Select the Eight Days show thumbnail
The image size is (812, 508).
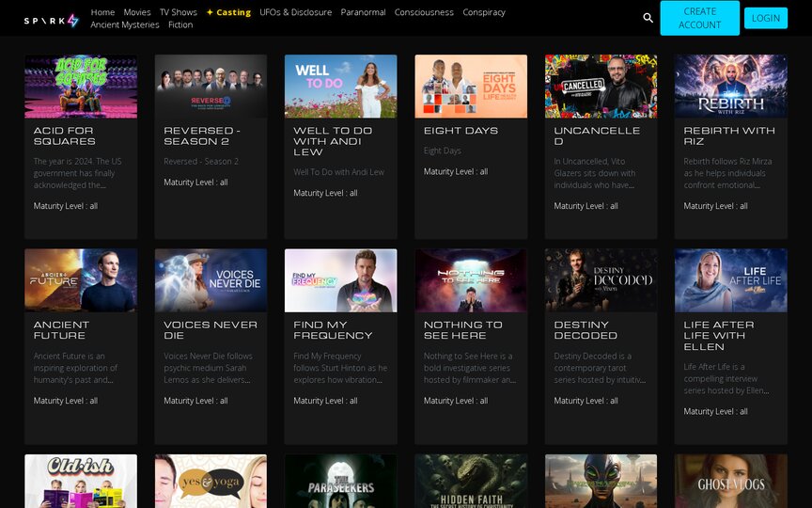click(x=471, y=87)
